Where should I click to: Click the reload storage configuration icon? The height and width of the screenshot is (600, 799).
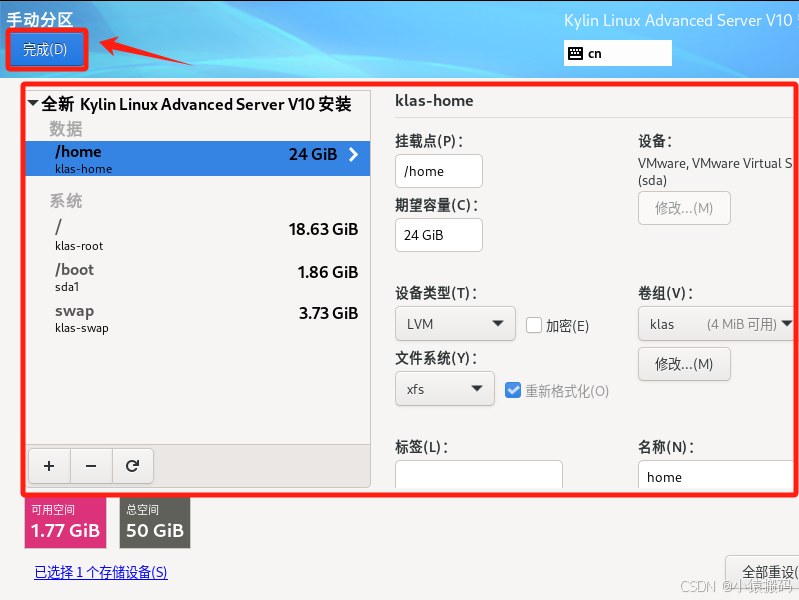tap(132, 466)
